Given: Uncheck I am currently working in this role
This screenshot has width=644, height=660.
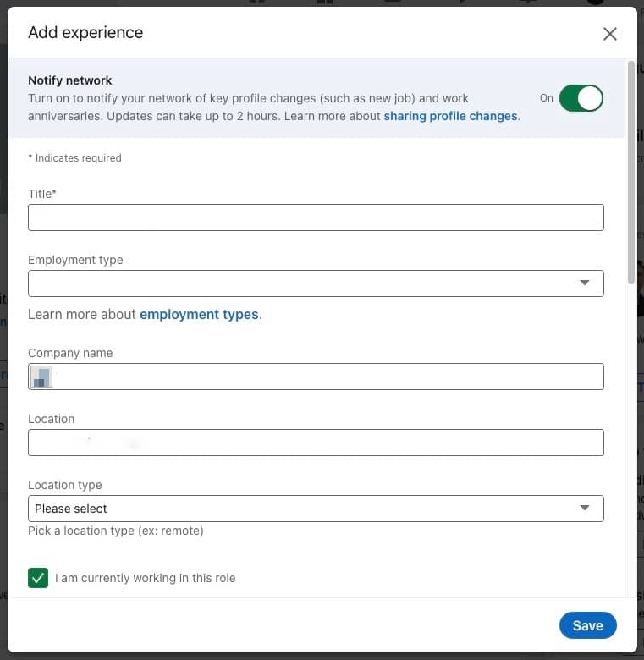Looking at the screenshot, I should [x=38, y=577].
